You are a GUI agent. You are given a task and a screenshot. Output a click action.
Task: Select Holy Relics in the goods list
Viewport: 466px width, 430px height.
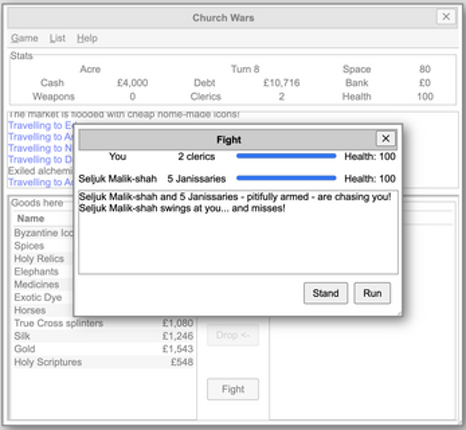[43, 259]
